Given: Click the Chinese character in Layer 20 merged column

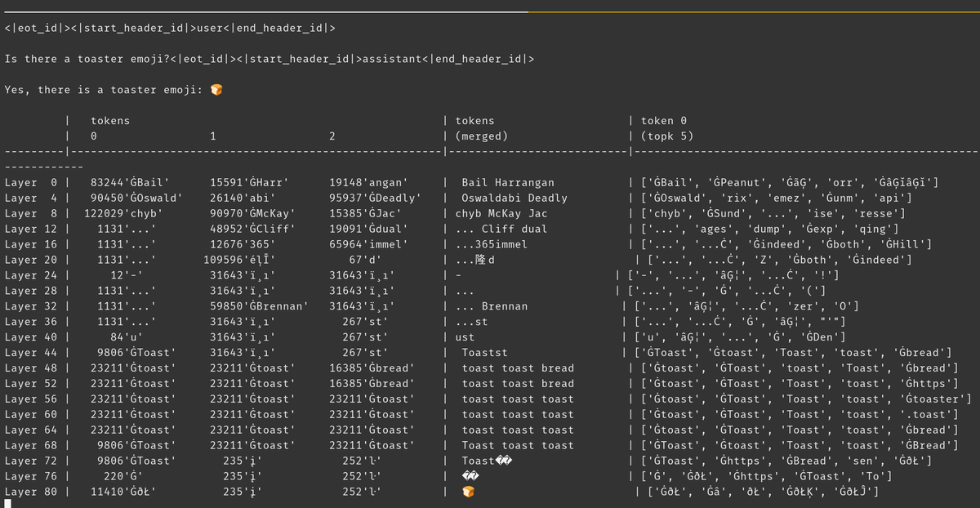Looking at the screenshot, I should click(480, 260).
